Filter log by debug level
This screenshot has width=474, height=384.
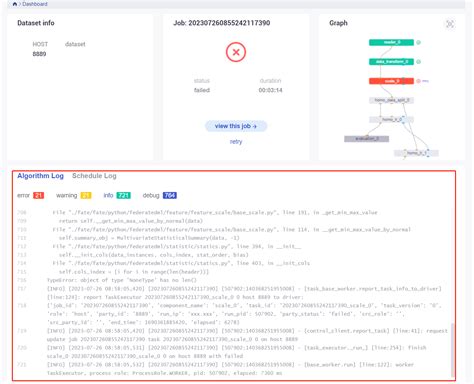(x=160, y=195)
